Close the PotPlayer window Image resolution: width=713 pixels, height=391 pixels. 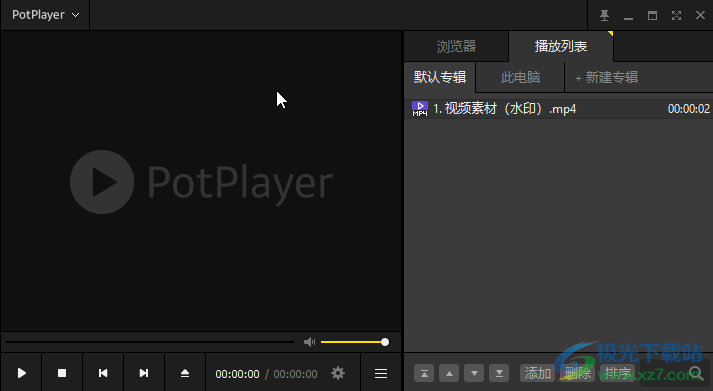click(700, 15)
